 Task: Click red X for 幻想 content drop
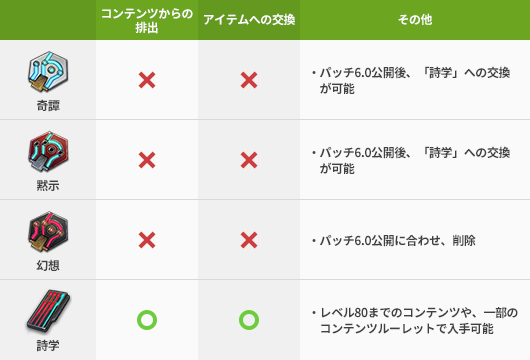(x=147, y=240)
